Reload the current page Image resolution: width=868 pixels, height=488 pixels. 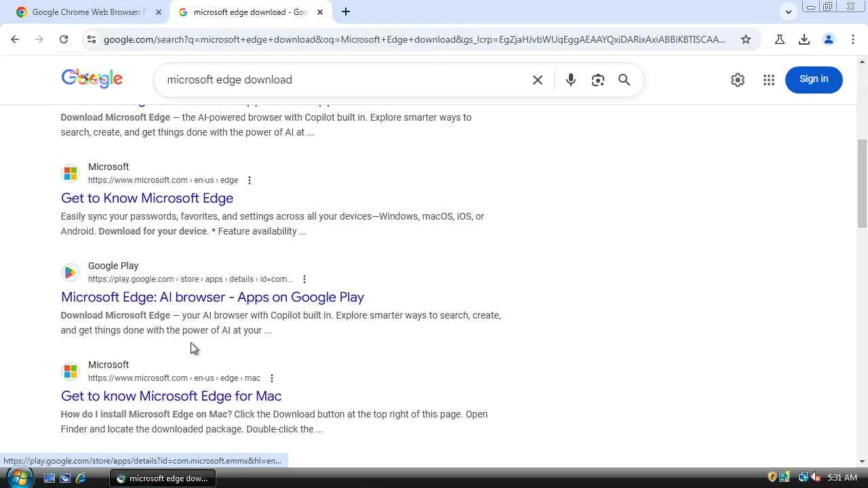click(x=64, y=39)
